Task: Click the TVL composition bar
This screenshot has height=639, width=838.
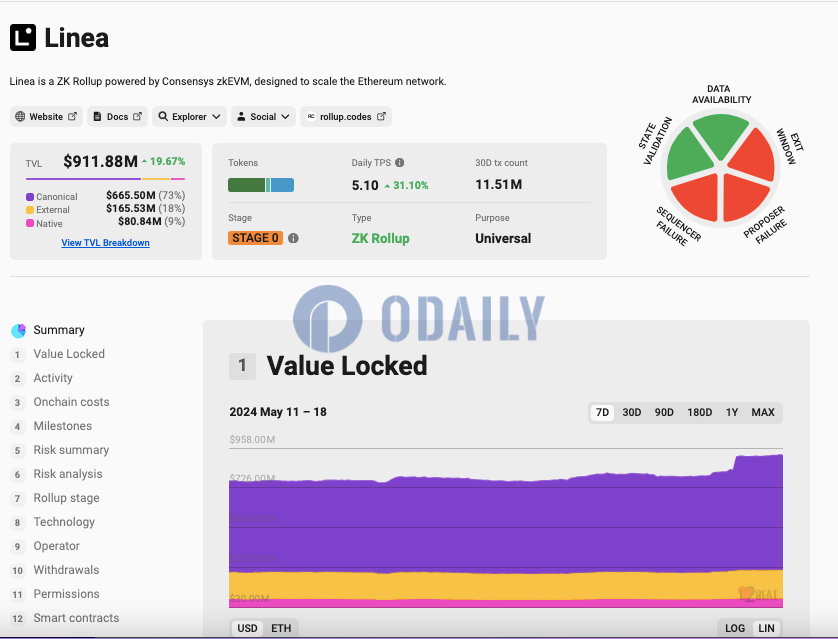Action: tap(105, 178)
